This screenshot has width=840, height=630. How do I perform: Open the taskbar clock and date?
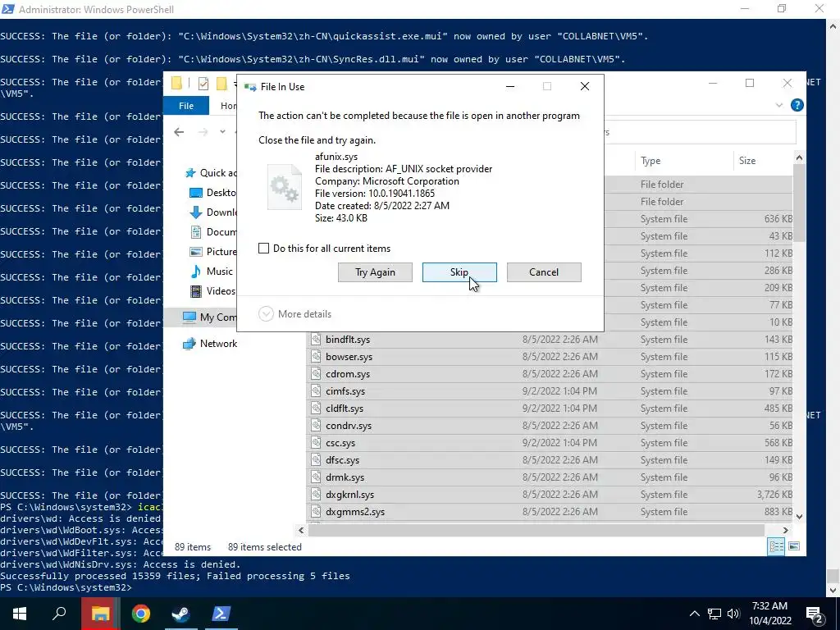[x=769, y=614]
